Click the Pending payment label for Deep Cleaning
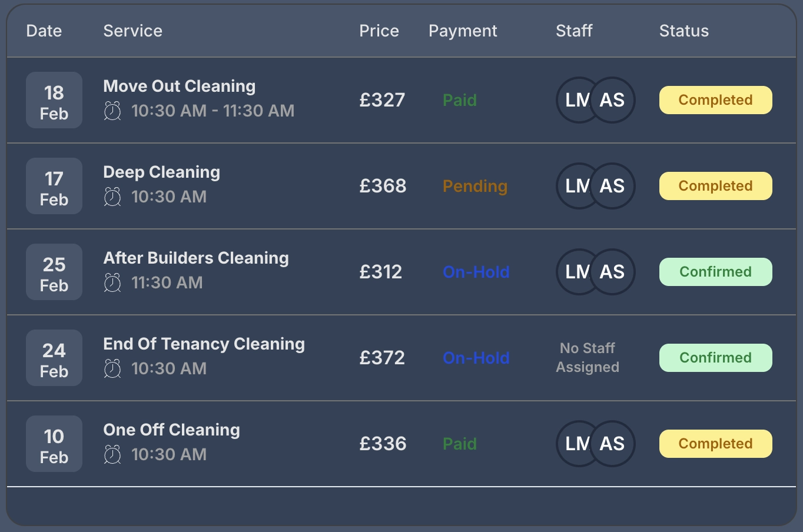The image size is (803, 532). point(474,186)
